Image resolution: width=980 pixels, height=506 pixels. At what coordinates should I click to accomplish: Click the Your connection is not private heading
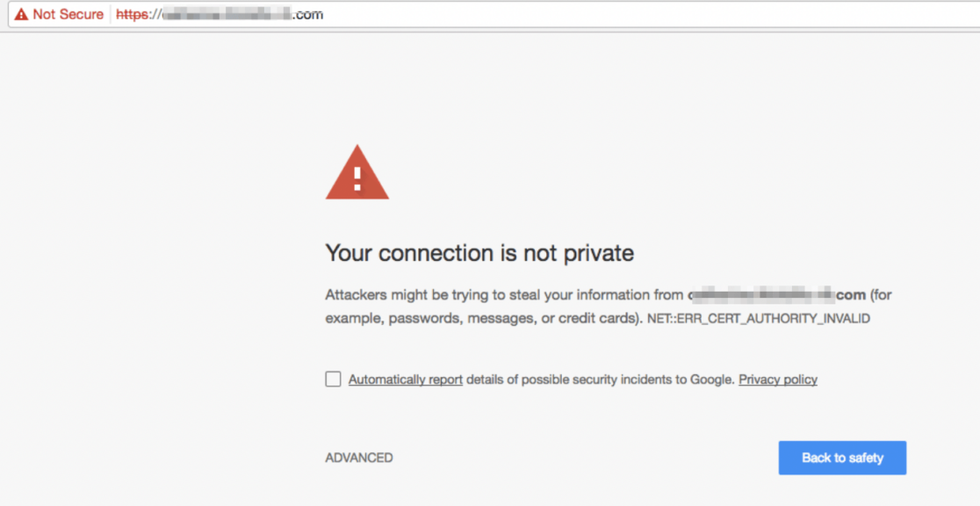point(479,253)
